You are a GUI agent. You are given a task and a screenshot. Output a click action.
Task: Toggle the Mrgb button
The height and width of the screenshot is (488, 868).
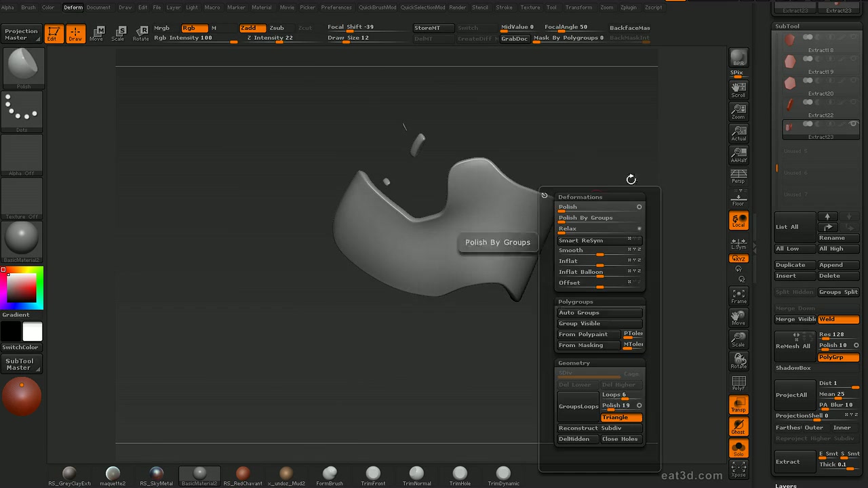pos(162,28)
